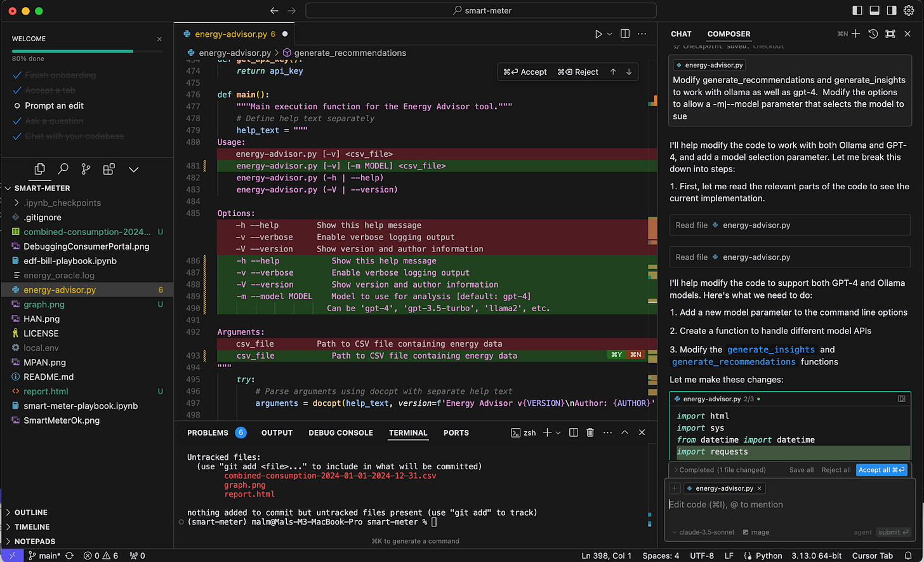Image resolution: width=924 pixels, height=562 pixels.
Task: Go forward with the navigation arrow
Action: tap(291, 11)
